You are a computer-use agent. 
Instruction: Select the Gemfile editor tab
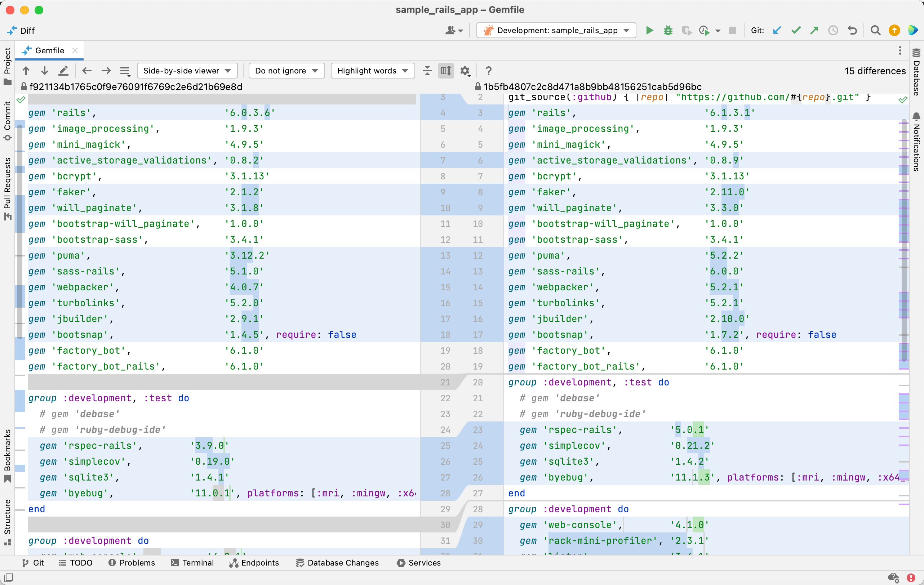[x=49, y=51]
